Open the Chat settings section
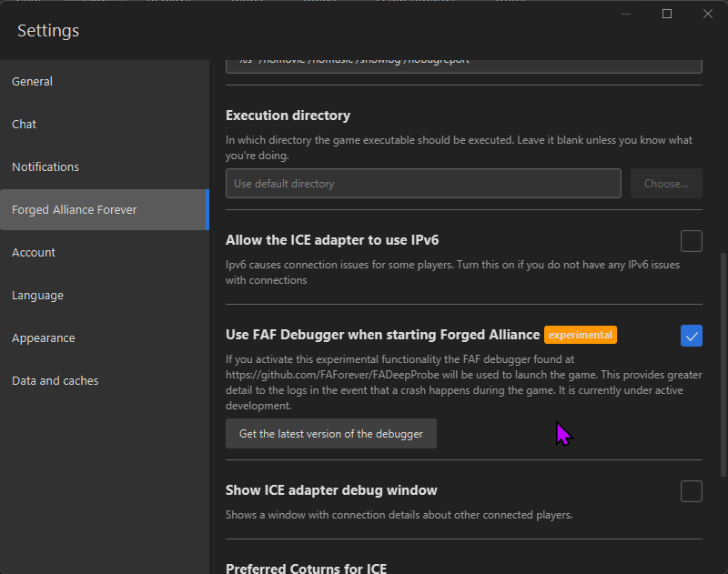Viewport: 728px width, 574px height. pyautogui.click(x=105, y=125)
